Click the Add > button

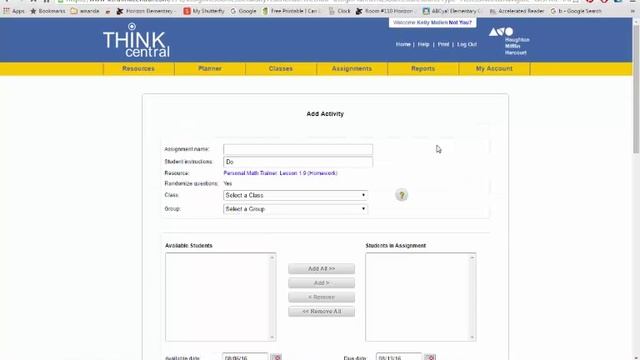click(x=321, y=283)
